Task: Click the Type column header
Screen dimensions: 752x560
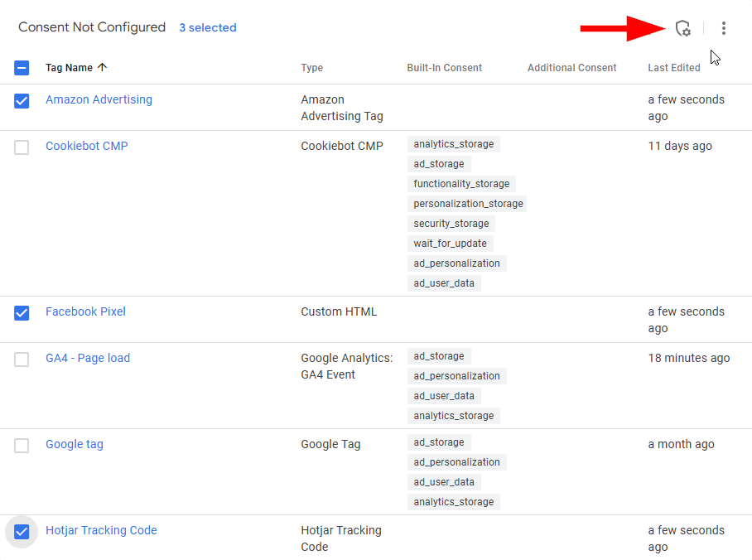Action: tap(311, 68)
